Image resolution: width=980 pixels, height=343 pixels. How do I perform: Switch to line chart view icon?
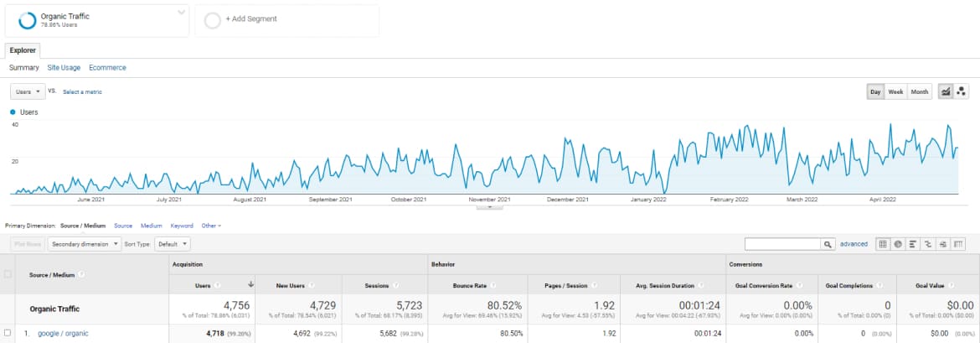[946, 91]
